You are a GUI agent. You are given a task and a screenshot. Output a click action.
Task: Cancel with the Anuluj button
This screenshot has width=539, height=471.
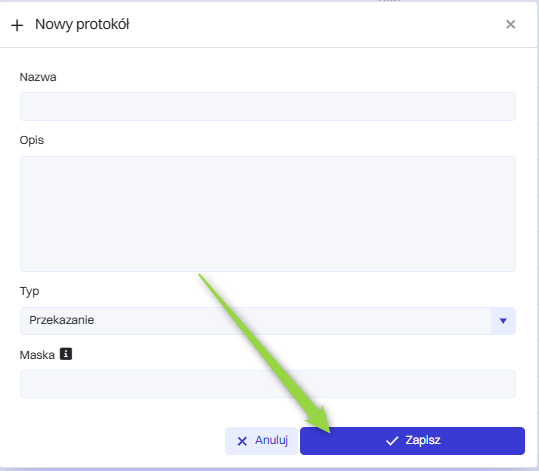(261, 441)
